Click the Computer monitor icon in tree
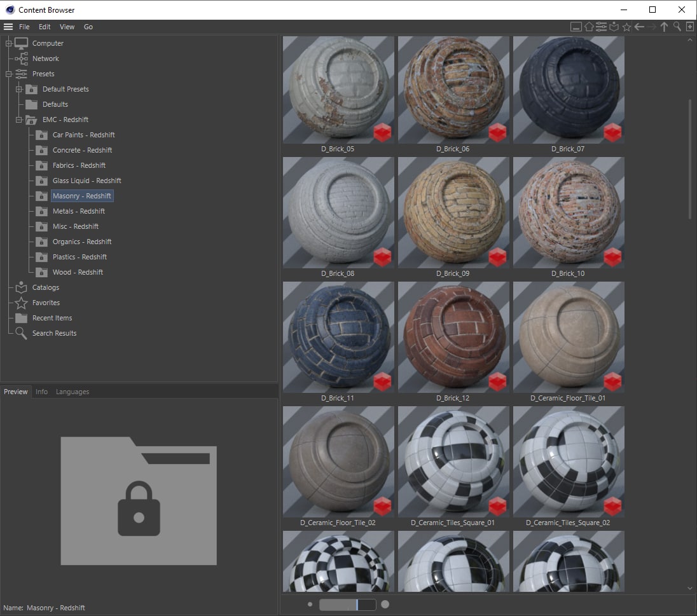The image size is (697, 616). [x=21, y=44]
